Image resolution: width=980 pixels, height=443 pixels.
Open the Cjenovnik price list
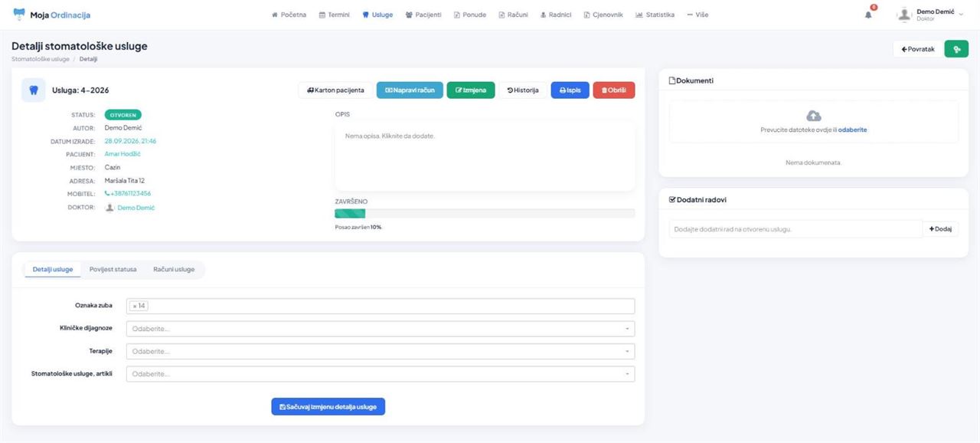point(603,15)
